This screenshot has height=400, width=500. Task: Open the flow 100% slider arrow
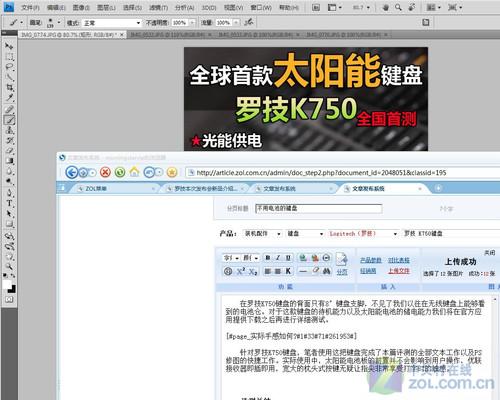[236, 23]
